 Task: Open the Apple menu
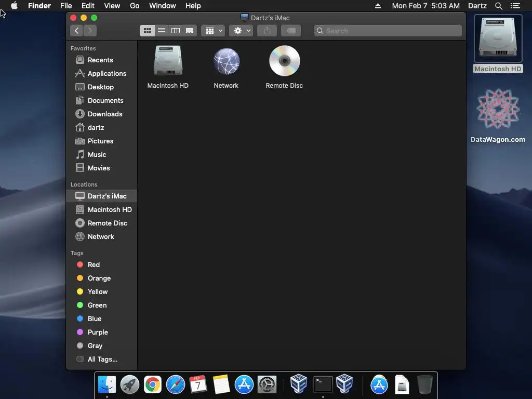click(14, 6)
